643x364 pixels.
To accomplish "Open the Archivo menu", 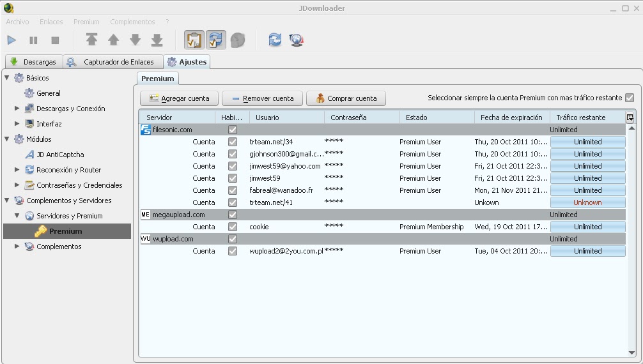I will click(17, 22).
